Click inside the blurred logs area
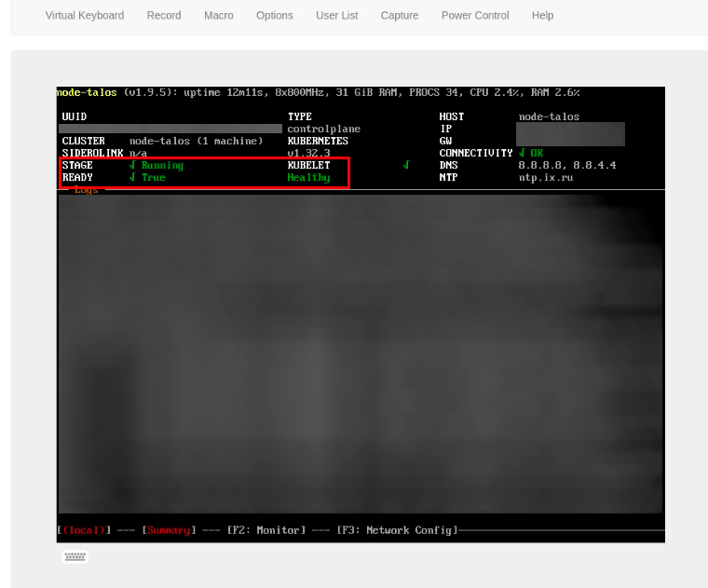 click(x=360, y=354)
